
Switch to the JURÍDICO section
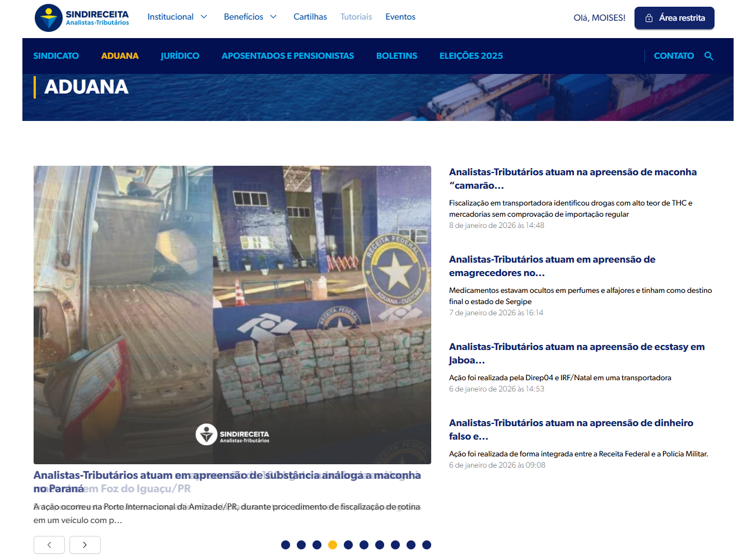(x=180, y=56)
